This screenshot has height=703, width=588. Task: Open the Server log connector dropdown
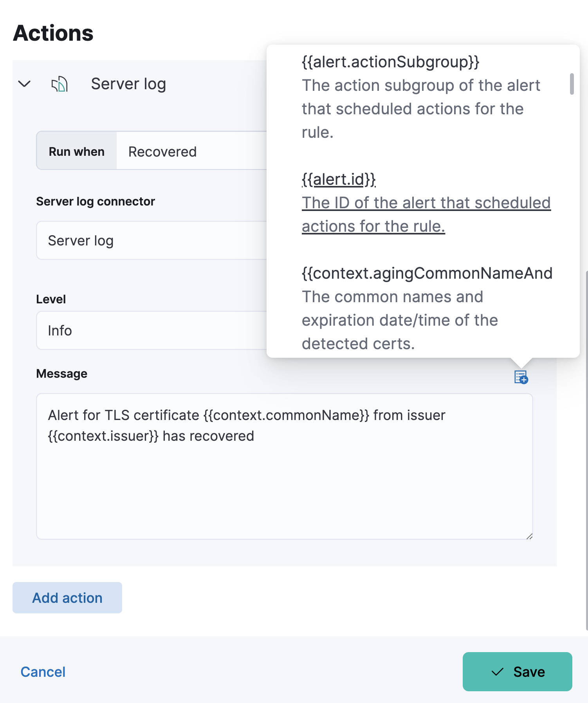pyautogui.click(x=157, y=240)
